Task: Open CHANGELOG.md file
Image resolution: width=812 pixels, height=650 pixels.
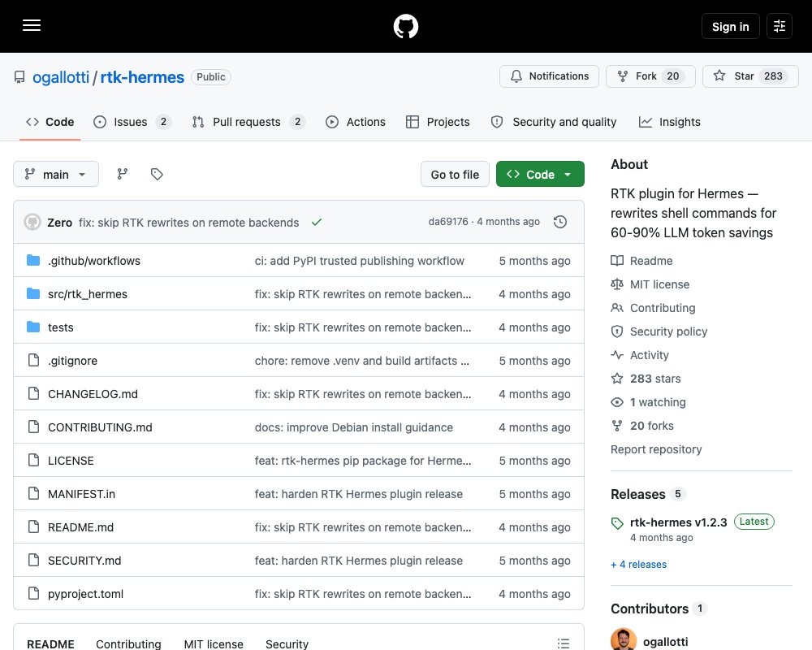Action: pyautogui.click(x=93, y=394)
